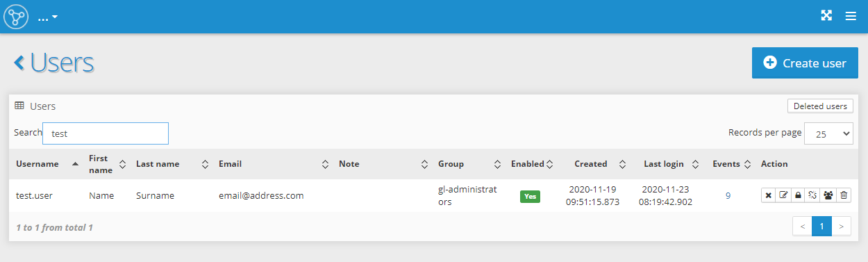Go to next page with the > button
The width and height of the screenshot is (868, 262).
coord(841,226)
